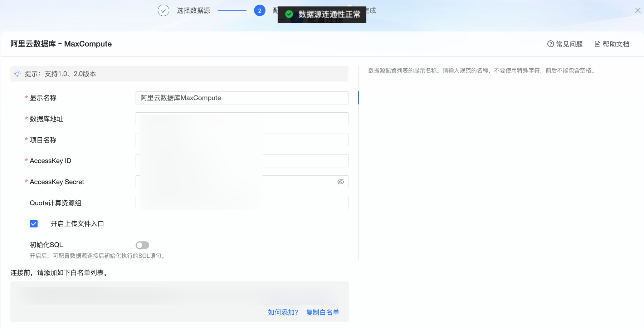Click 如何添加? link
This screenshot has height=329, width=644.
coord(283,312)
